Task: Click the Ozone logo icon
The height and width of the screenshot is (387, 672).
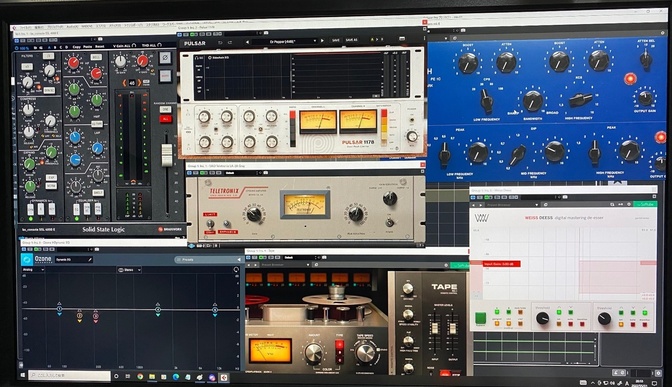Action: (27, 259)
